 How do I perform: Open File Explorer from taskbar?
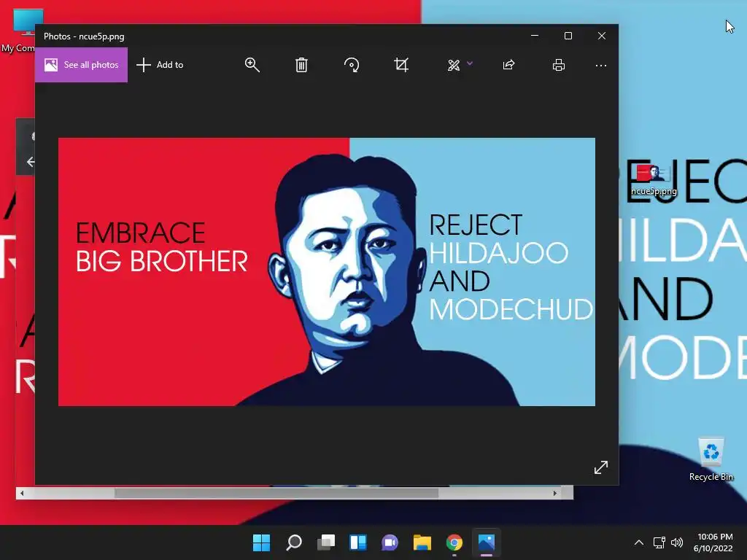(x=422, y=542)
